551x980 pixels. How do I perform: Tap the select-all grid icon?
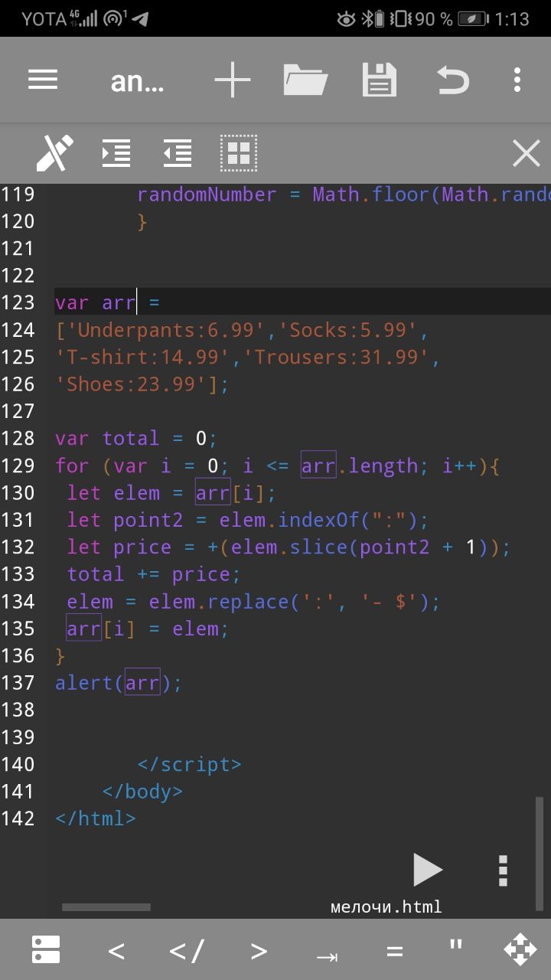point(239,153)
